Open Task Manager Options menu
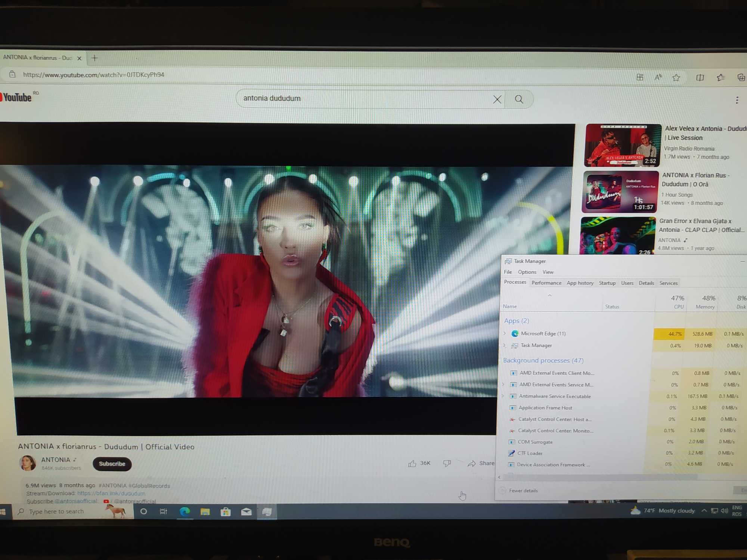Screen dimensions: 747x560 (x=527, y=272)
